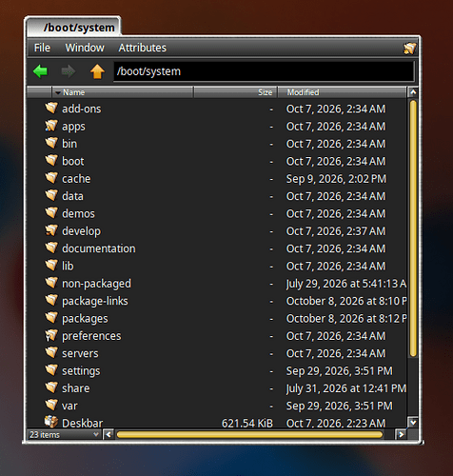Select the Deskbar application icon
The image size is (453, 476).
pos(51,422)
